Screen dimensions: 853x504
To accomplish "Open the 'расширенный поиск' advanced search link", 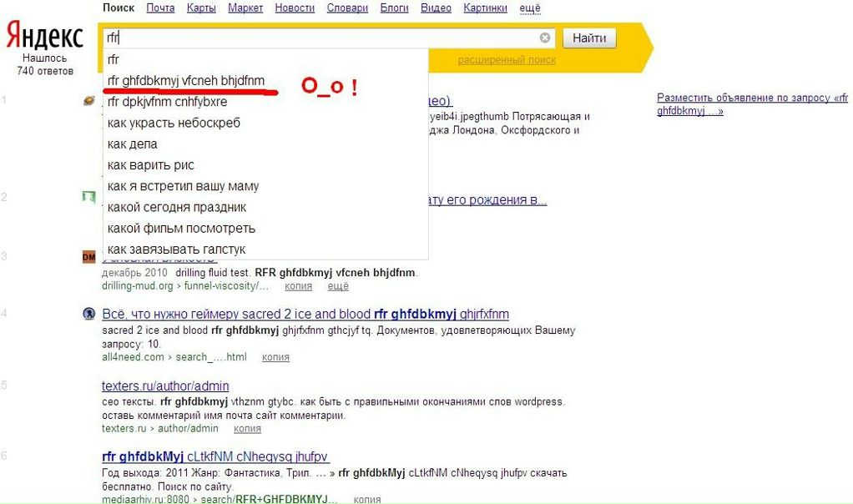I will pos(507,60).
